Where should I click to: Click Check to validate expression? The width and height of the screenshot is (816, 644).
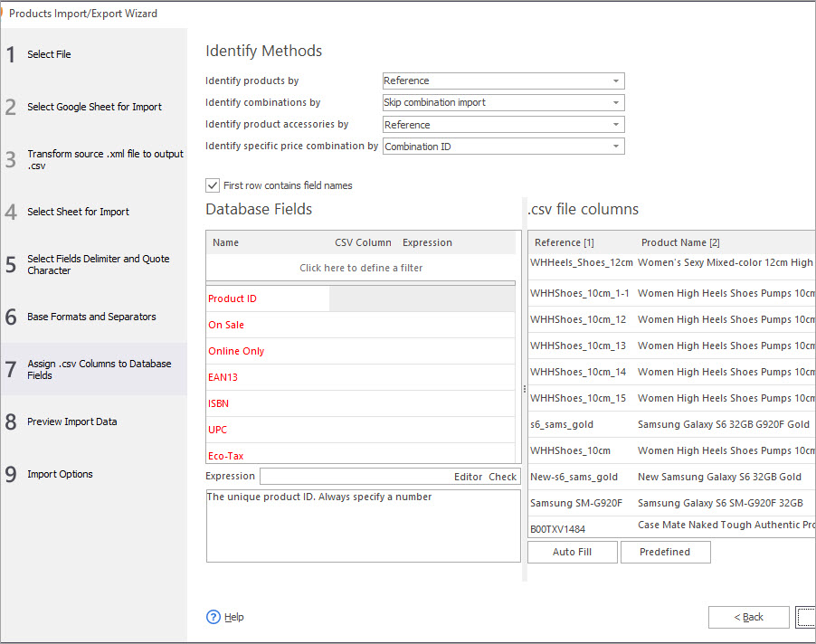(502, 477)
